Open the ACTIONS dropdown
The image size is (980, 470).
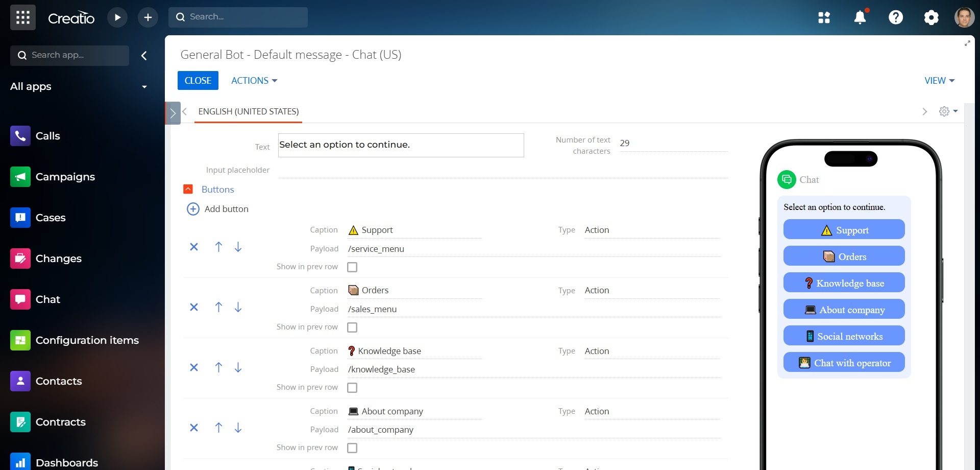[254, 81]
